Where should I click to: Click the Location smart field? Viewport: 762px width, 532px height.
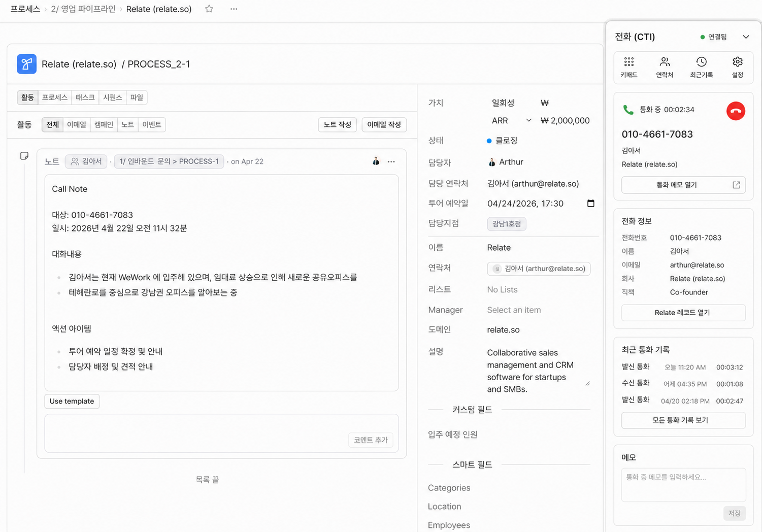tap(445, 507)
